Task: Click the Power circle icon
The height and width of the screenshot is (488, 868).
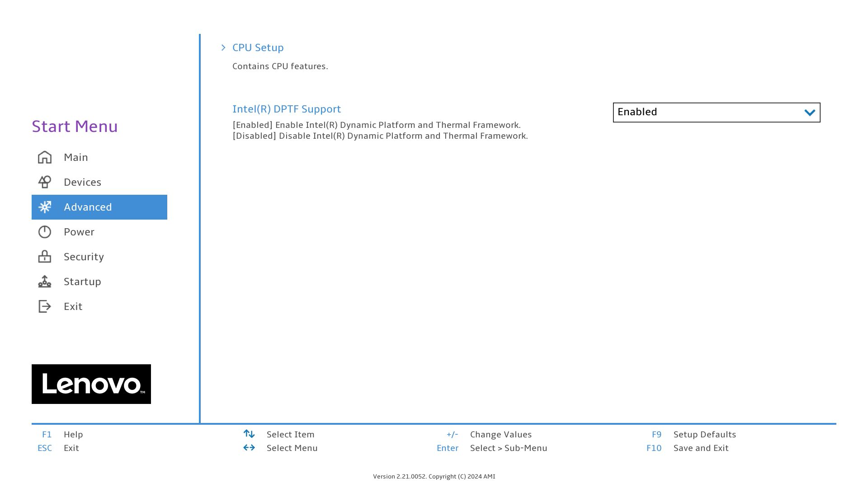Action: click(x=44, y=232)
